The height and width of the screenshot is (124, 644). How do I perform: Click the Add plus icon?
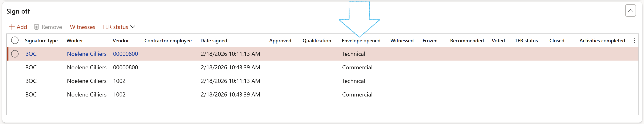(x=12, y=27)
